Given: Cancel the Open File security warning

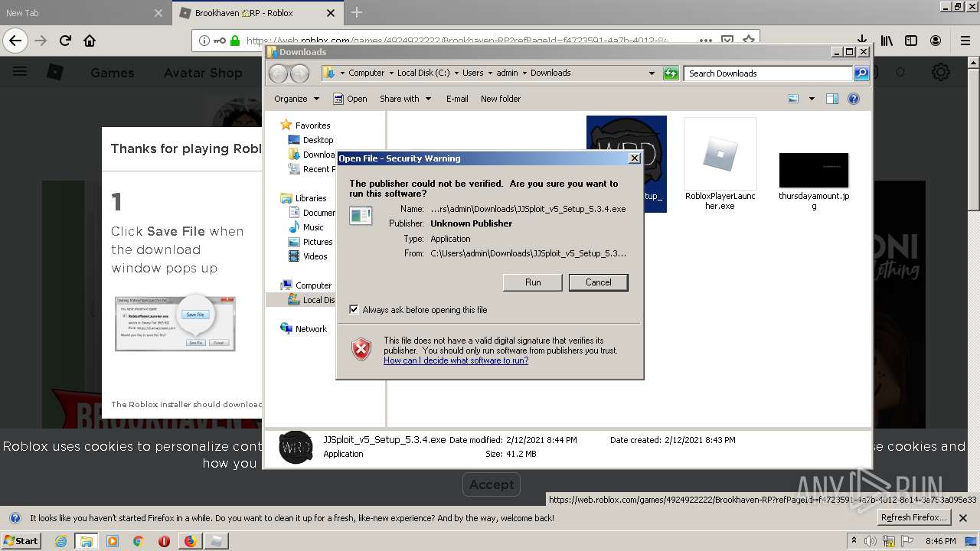Looking at the screenshot, I should coord(598,282).
